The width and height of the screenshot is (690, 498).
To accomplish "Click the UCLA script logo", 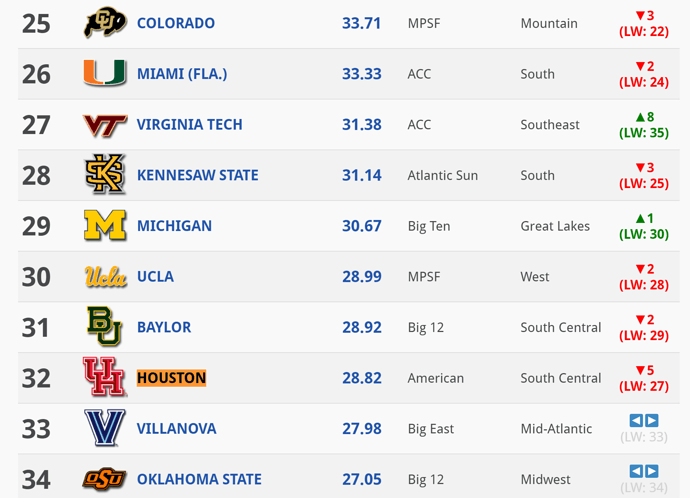I will [x=105, y=277].
